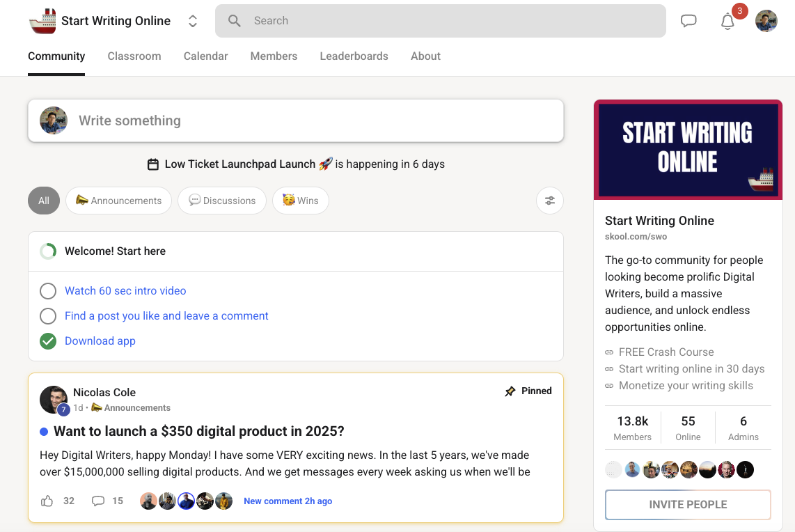Open Start writing online in 30 days
This screenshot has width=795, height=532.
(691, 368)
